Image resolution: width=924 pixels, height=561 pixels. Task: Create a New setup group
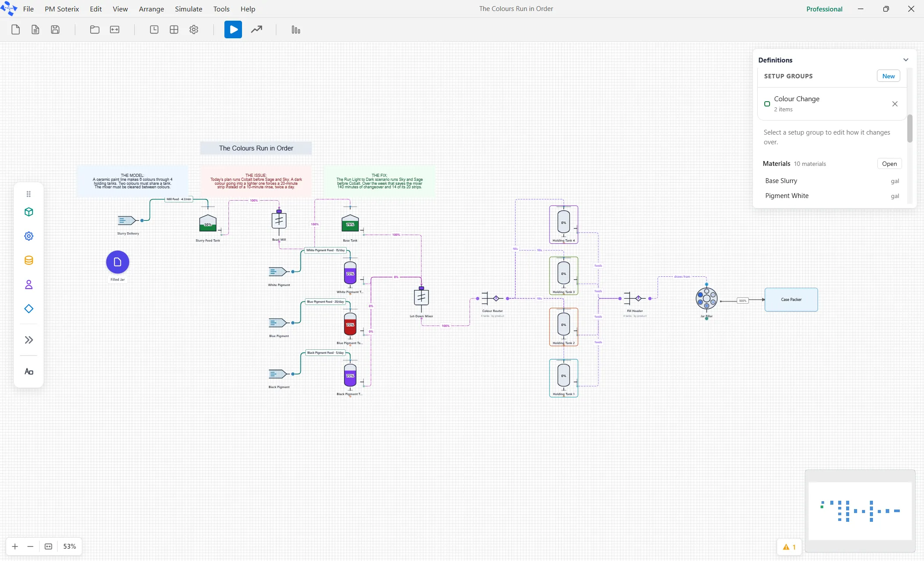tap(888, 76)
